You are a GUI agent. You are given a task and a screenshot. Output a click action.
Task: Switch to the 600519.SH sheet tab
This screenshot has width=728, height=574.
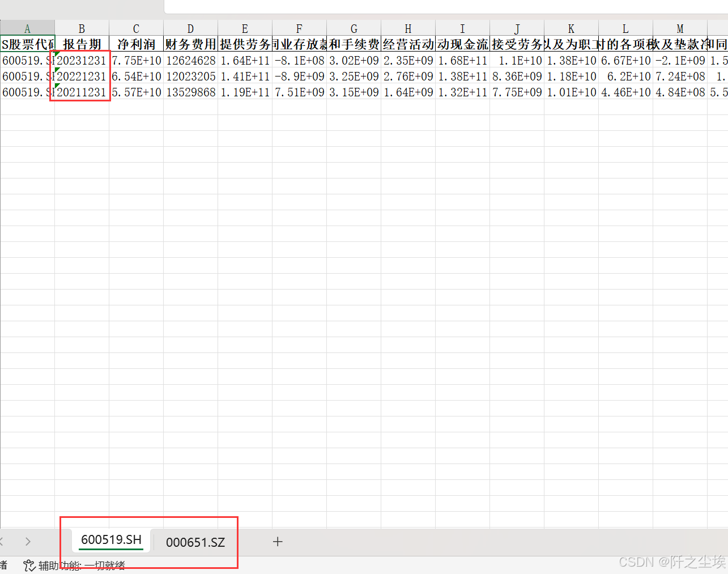pyautogui.click(x=111, y=540)
